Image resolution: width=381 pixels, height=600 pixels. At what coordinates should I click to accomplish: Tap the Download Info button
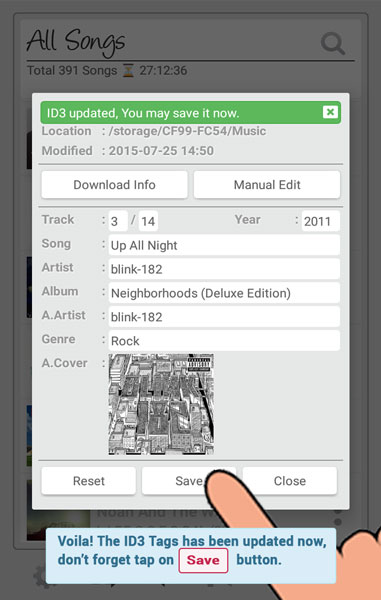point(114,185)
